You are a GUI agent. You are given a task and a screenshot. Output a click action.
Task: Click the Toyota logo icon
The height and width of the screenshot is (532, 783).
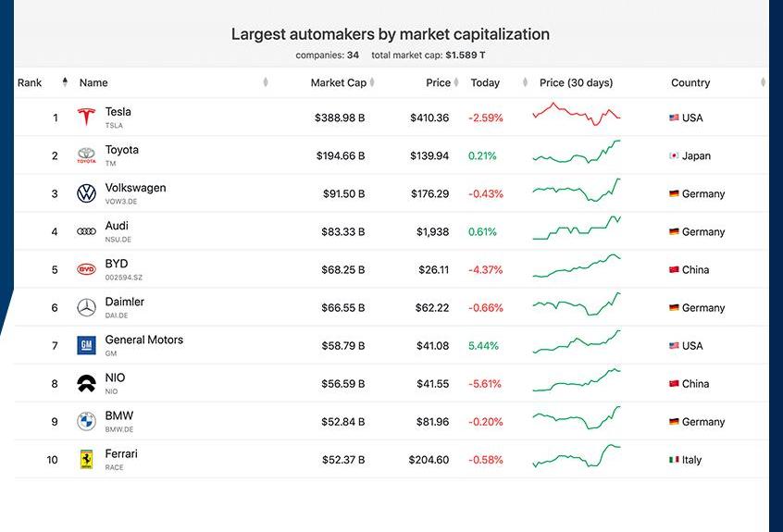[86, 155]
